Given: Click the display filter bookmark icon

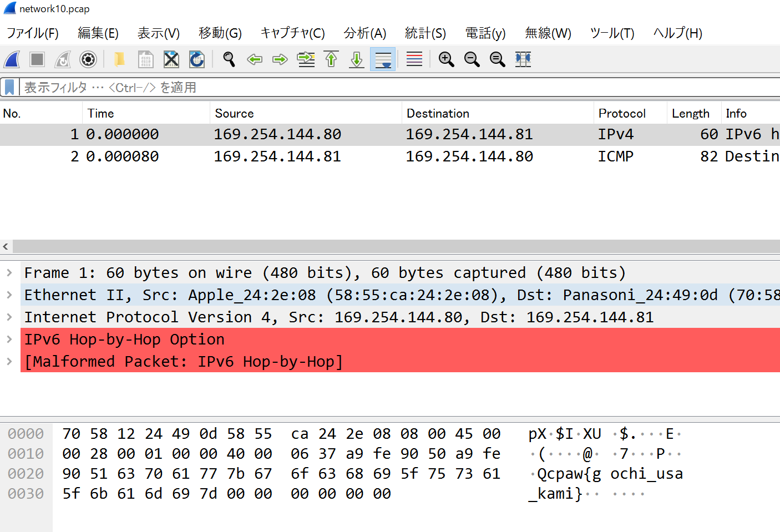Looking at the screenshot, I should [9, 87].
